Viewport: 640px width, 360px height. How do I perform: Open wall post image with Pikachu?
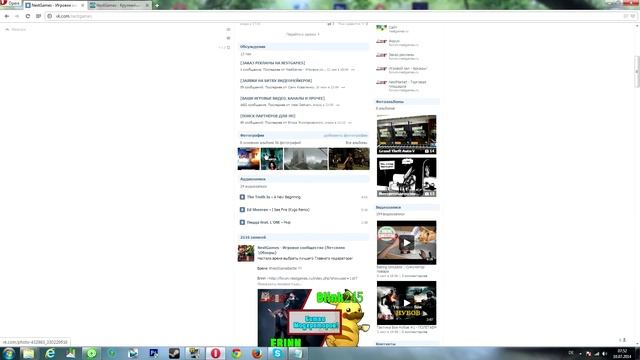[313, 318]
